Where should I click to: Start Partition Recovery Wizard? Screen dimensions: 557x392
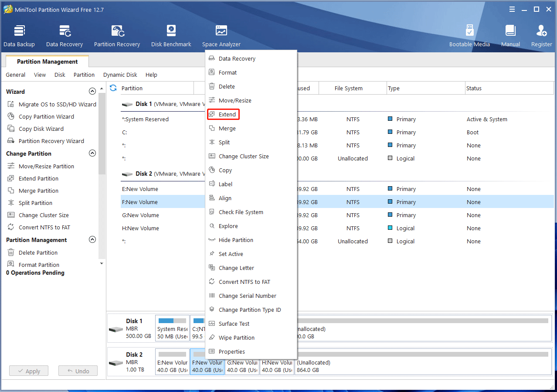coord(46,141)
